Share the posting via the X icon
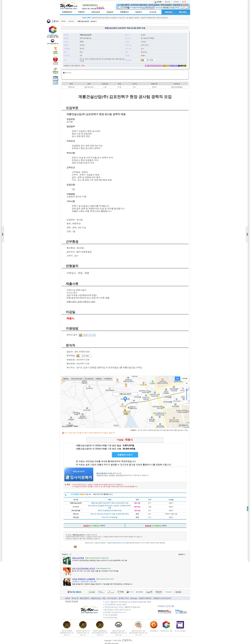250x644 pixels. point(179,66)
